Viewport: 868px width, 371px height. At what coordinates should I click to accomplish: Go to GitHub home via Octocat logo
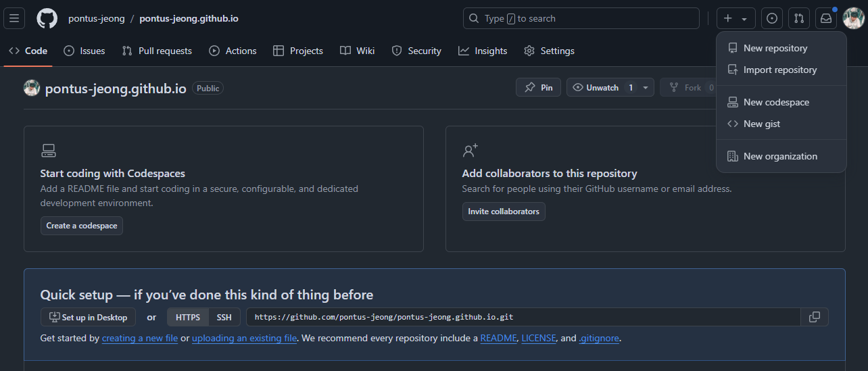tap(47, 18)
